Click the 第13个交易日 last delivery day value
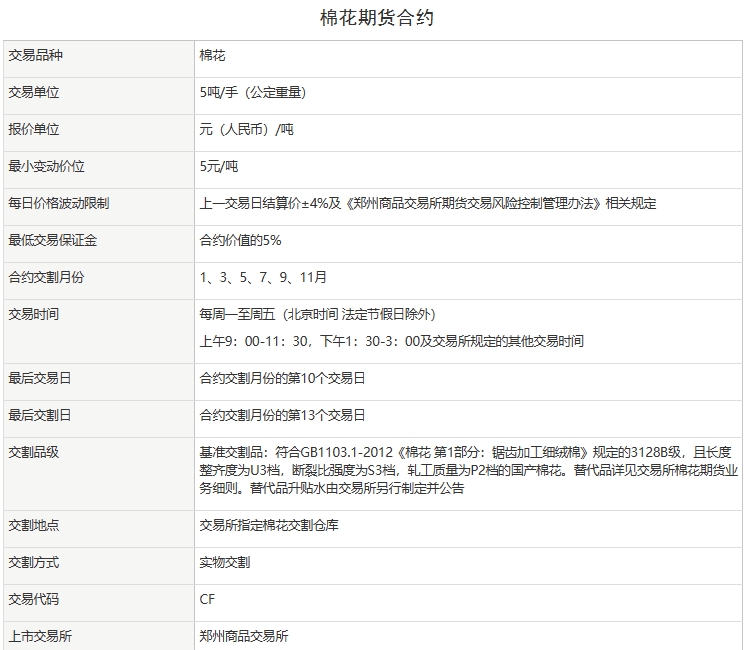747x650 pixels. pyautogui.click(x=282, y=415)
